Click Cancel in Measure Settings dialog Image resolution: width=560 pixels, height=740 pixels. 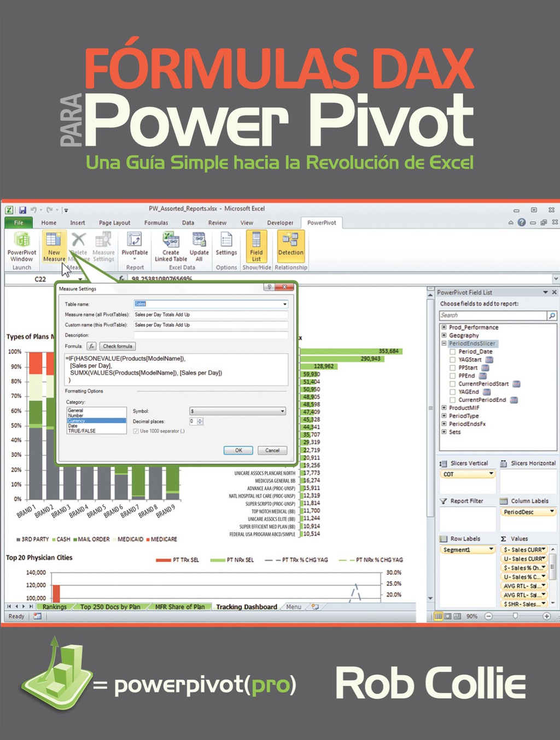[x=272, y=450]
